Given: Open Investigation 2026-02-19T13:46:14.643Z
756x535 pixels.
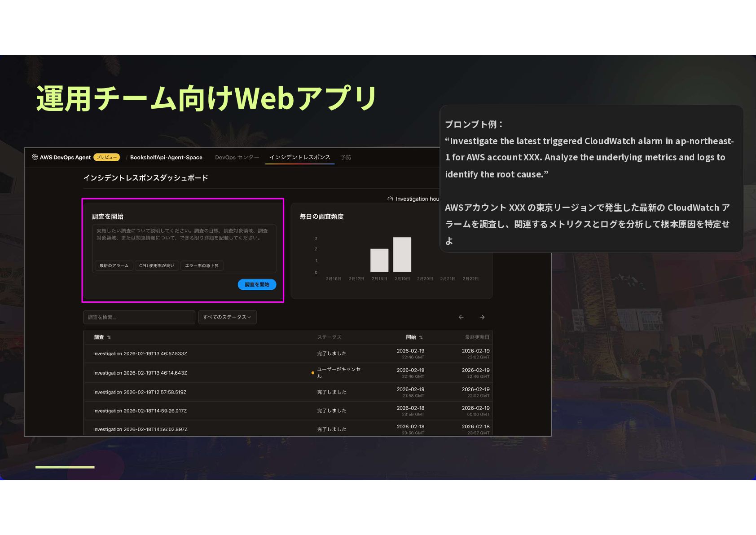Looking at the screenshot, I should click(x=140, y=373).
